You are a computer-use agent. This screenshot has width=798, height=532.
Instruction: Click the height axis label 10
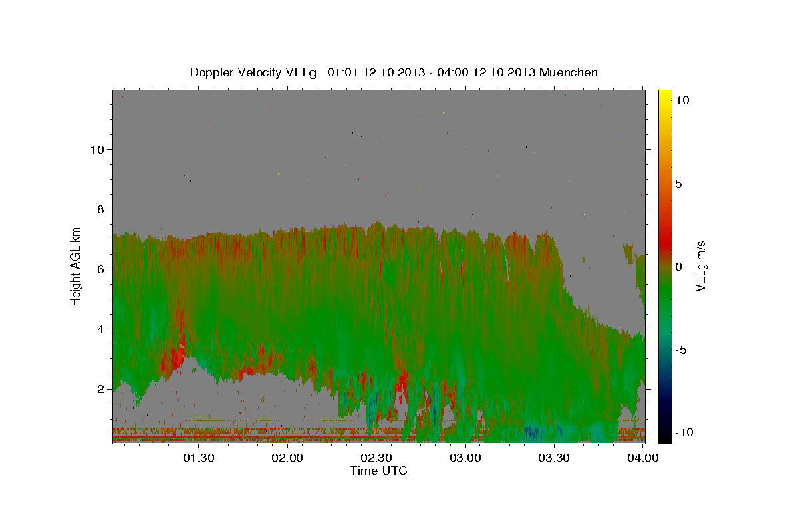(97, 149)
